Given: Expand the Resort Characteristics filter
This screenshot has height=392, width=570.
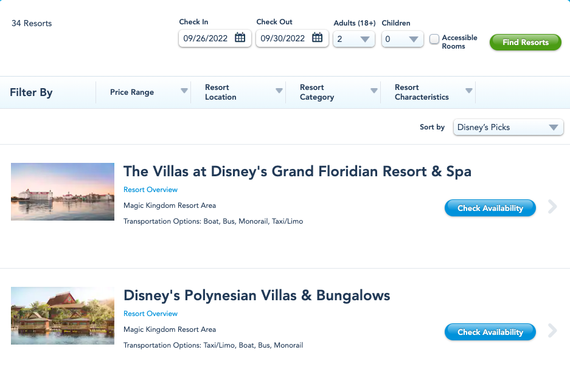Looking at the screenshot, I should click(428, 92).
